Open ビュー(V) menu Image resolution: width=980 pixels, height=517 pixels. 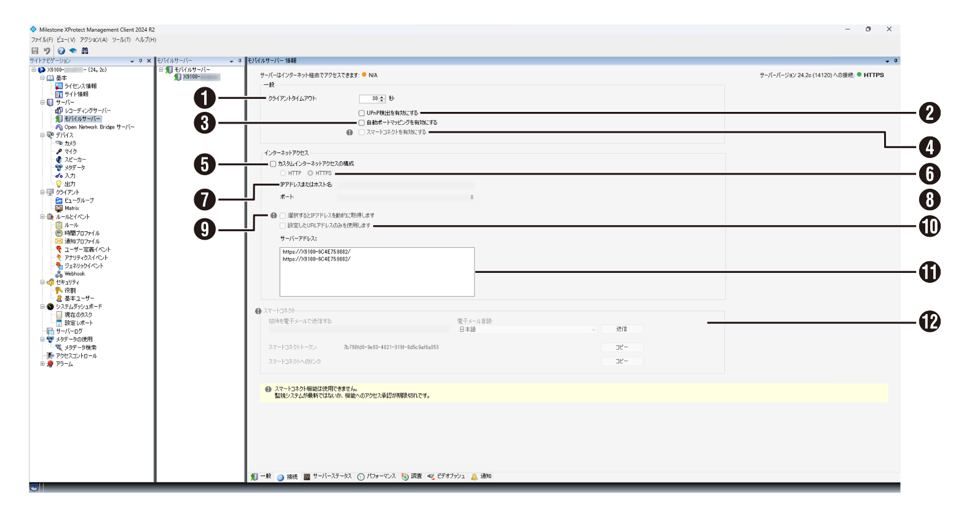66,40
